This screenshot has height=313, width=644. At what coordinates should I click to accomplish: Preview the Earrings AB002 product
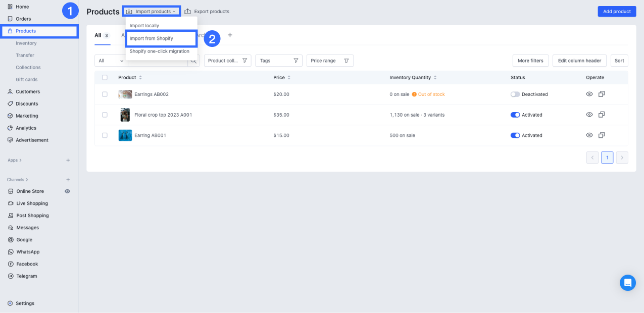point(589,94)
